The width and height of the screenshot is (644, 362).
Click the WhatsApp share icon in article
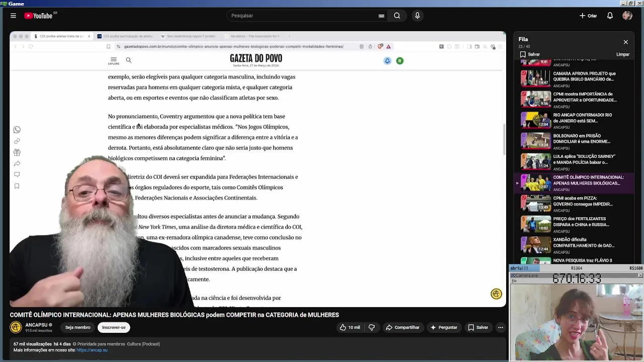click(x=17, y=130)
